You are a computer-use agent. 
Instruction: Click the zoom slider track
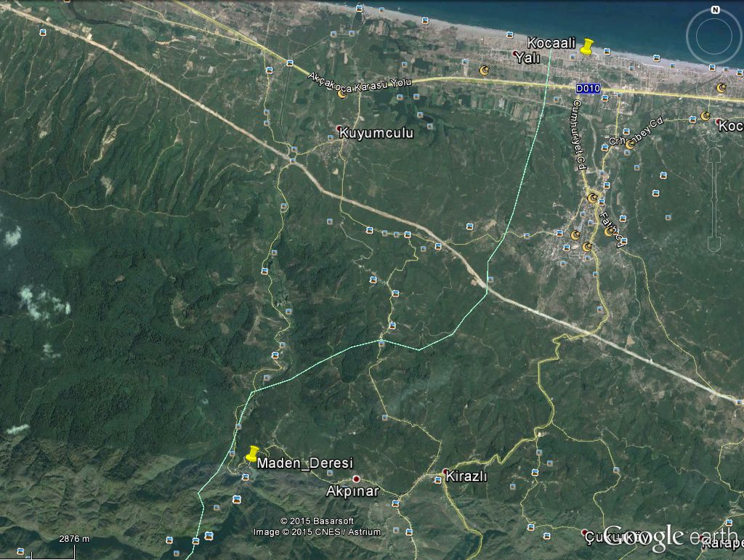click(x=714, y=196)
